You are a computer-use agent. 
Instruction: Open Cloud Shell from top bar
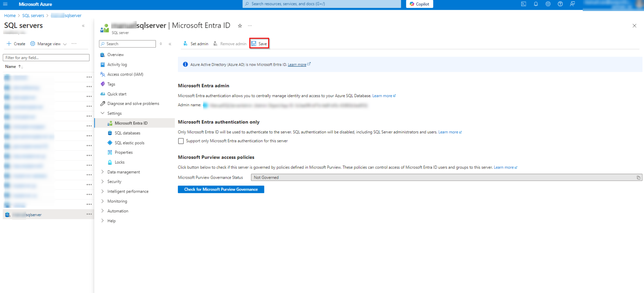coord(524,4)
